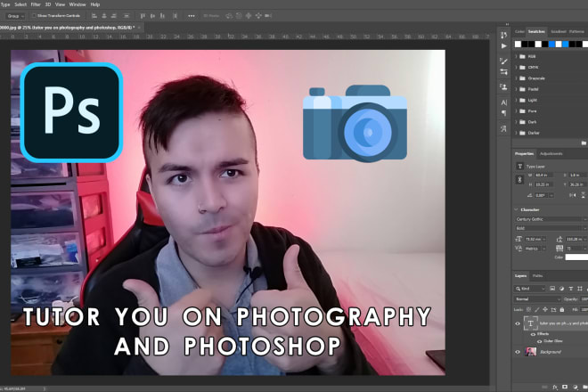588x392 pixels.
Task: Expand the Darker swatch group
Action: pos(517,133)
